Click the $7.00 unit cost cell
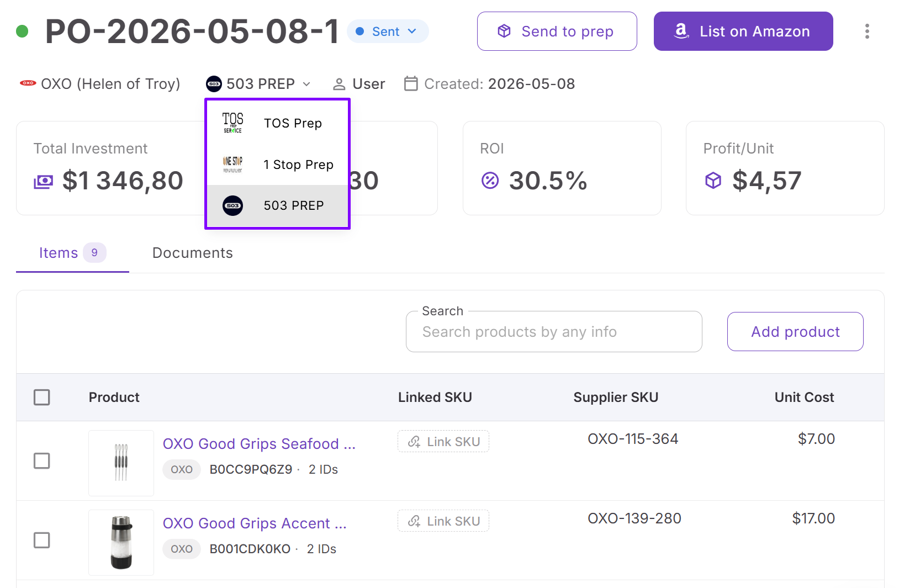The image size is (899, 588). (816, 439)
